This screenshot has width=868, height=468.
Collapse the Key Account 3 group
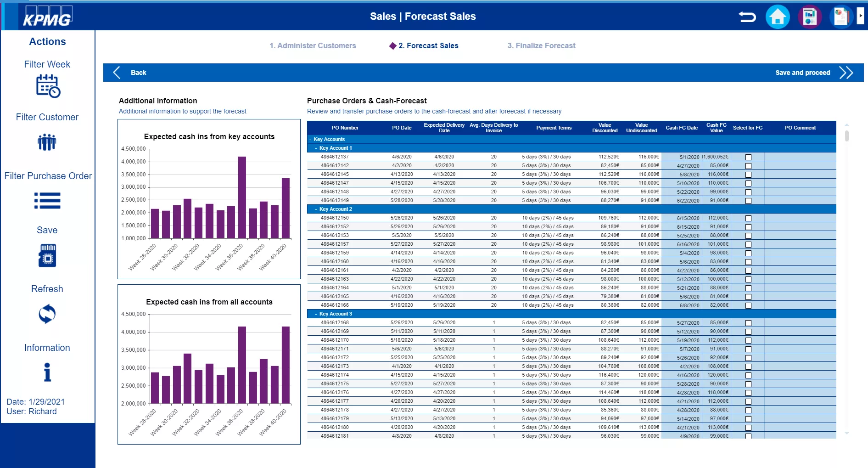[x=316, y=314]
